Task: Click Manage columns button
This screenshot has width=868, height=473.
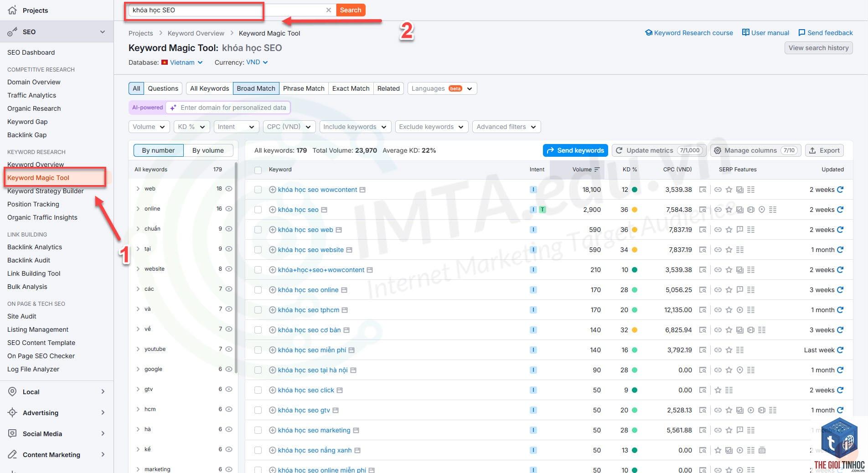Action: coord(755,150)
